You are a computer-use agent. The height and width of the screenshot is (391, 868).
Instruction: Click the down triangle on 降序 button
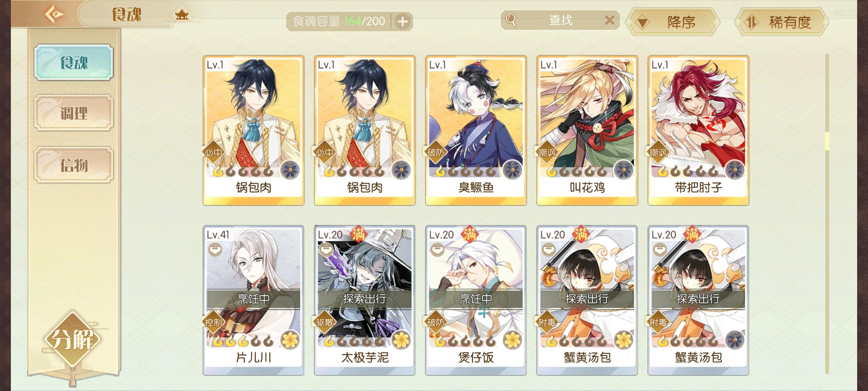click(x=642, y=23)
